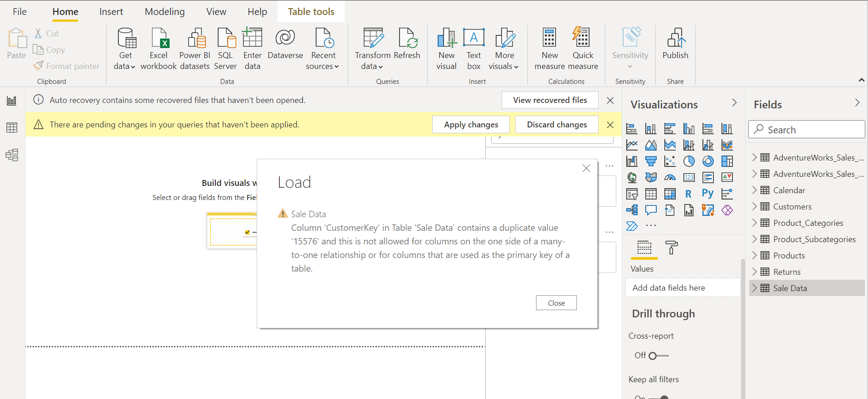
Task: Open the More visuals dropdown
Action: (504, 49)
